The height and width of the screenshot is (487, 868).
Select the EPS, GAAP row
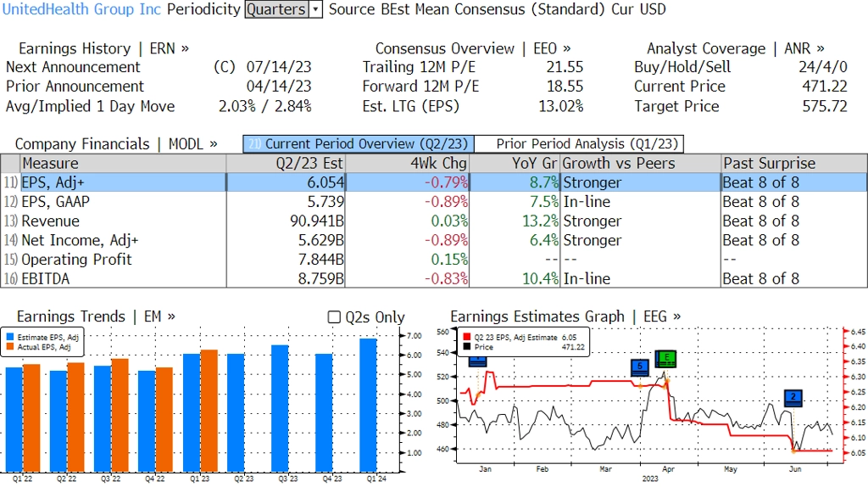pyautogui.click(x=434, y=202)
